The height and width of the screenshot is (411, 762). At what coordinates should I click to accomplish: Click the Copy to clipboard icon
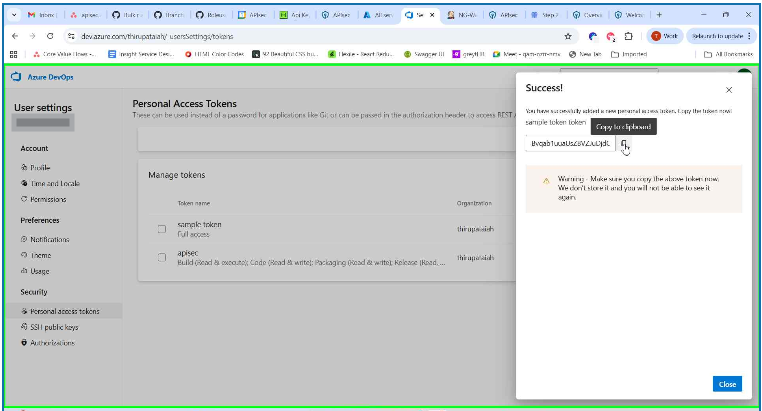pyautogui.click(x=623, y=143)
